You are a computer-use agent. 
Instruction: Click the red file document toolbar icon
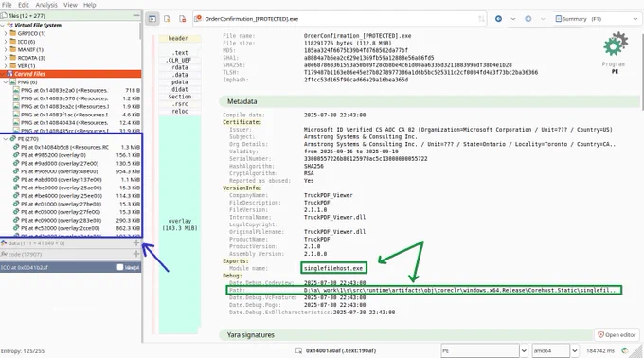[x=183, y=19]
